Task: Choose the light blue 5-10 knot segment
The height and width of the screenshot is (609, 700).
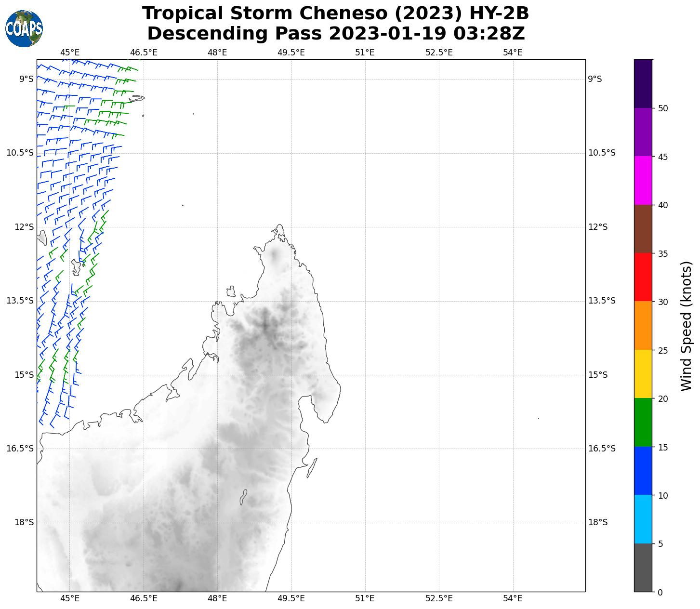Action: [x=643, y=519]
